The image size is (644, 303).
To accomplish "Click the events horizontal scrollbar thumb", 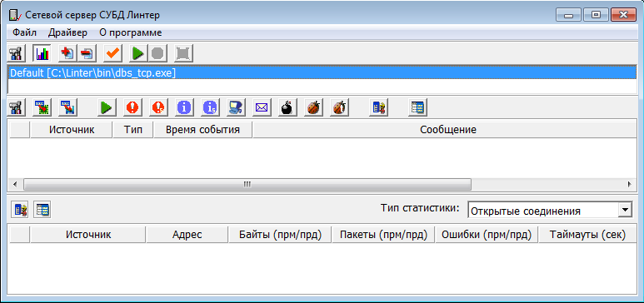I will [247, 184].
